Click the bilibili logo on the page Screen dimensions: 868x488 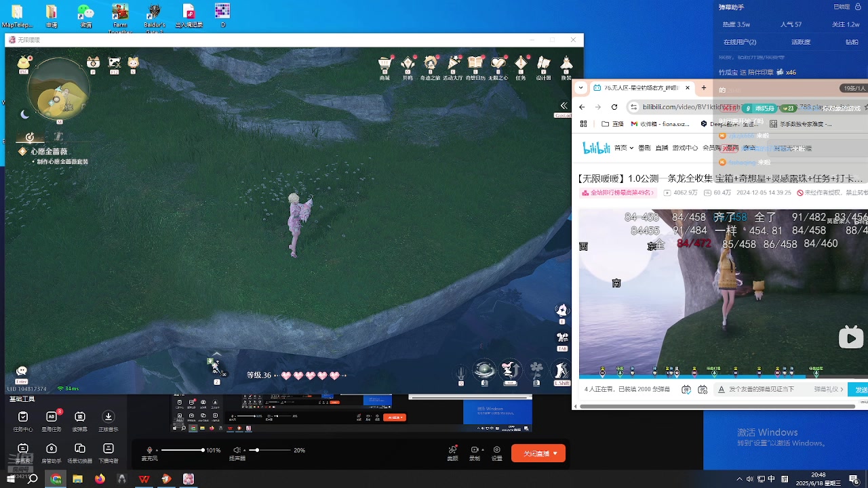pos(597,148)
